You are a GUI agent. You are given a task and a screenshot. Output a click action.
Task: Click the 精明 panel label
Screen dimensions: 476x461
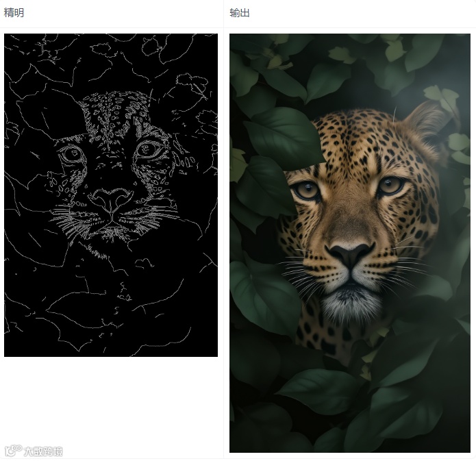point(14,13)
